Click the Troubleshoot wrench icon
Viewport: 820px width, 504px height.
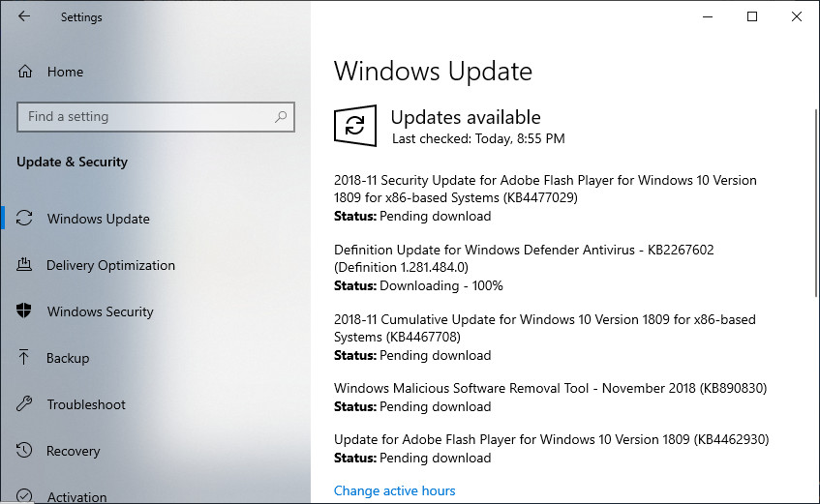coord(25,404)
